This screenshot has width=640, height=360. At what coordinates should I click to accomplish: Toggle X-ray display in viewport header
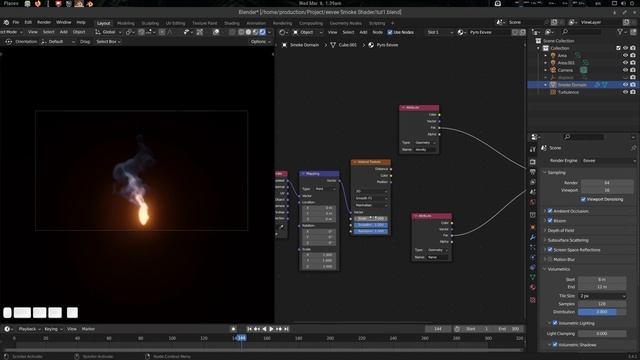(232, 32)
